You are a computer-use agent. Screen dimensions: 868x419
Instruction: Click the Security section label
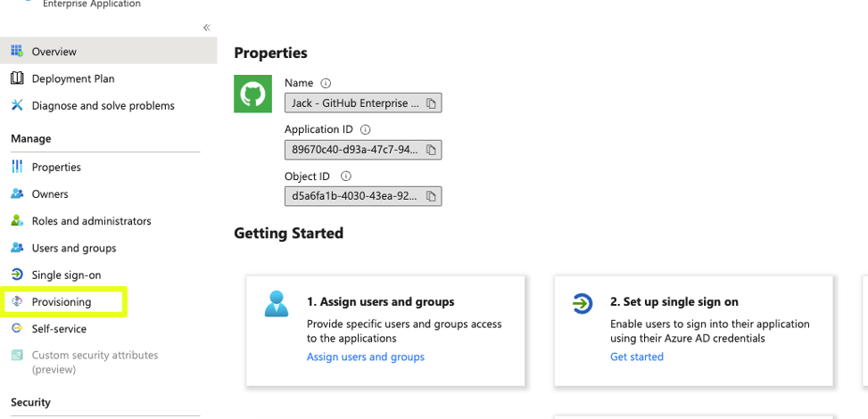(x=30, y=402)
